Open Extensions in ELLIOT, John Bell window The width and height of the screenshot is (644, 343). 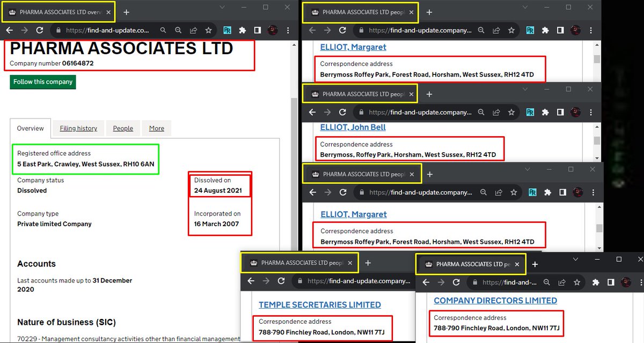(x=545, y=112)
